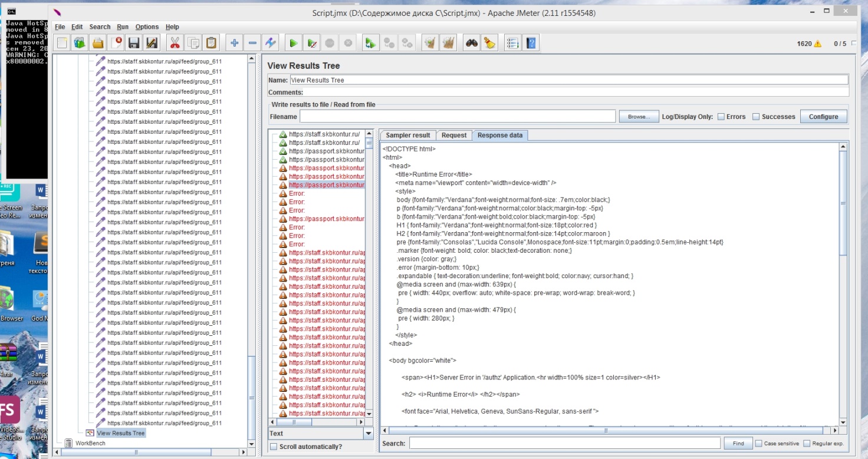Screen dimensions: 868x459
Task: Open Search with the binoculars icon
Action: 471,42
